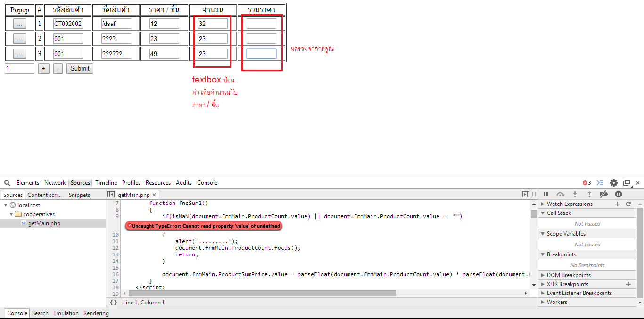Open the Resources panel
Screen dimensions: 644x319
point(158,183)
